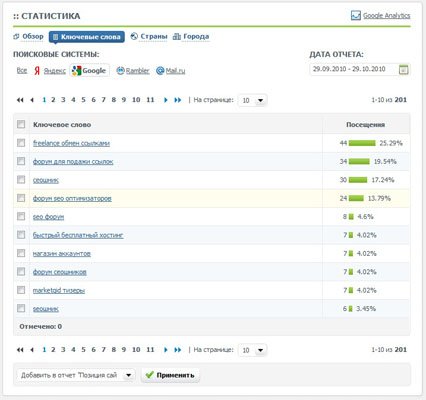
Task: Click the report date range input field
Action: (x=354, y=69)
